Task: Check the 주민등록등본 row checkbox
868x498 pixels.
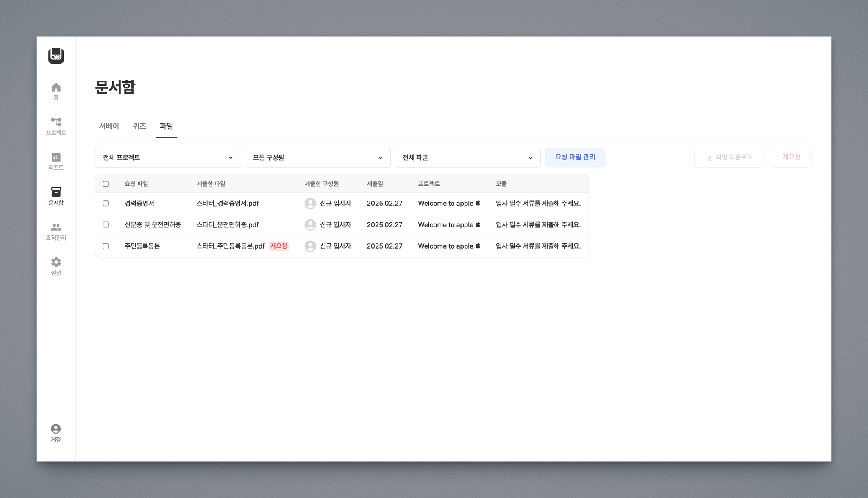Action: [106, 246]
